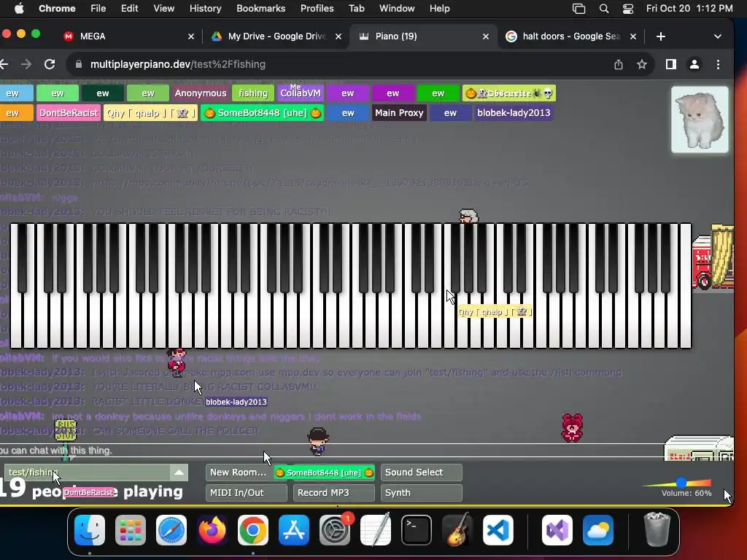Click the CollabVM user tag

301,93
